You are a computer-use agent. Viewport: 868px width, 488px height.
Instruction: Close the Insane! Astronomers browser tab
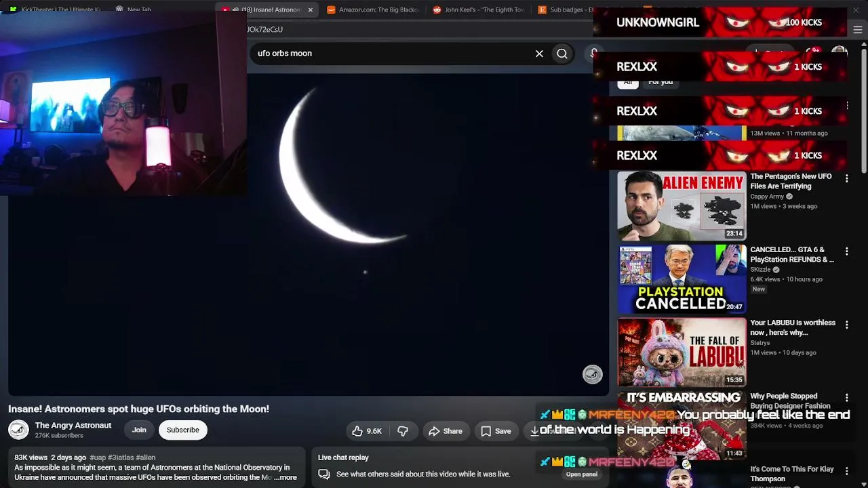[x=310, y=10]
